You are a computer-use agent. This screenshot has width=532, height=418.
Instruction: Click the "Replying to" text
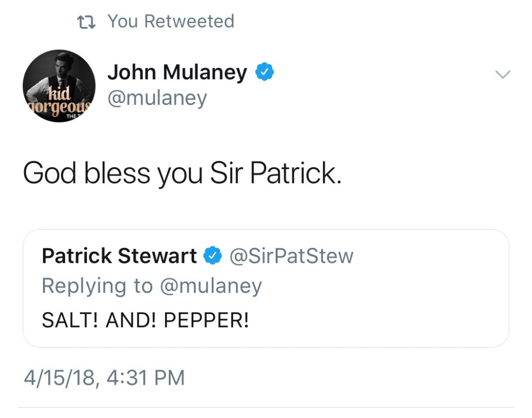coord(97,286)
